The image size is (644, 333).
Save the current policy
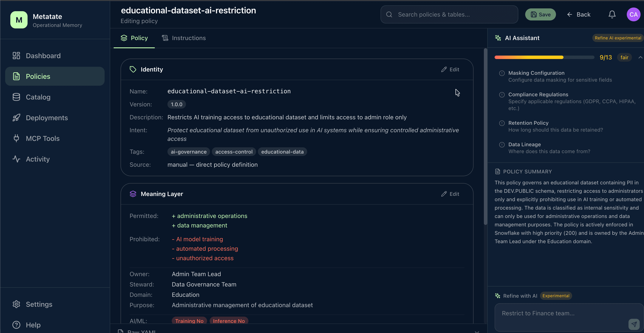(540, 14)
